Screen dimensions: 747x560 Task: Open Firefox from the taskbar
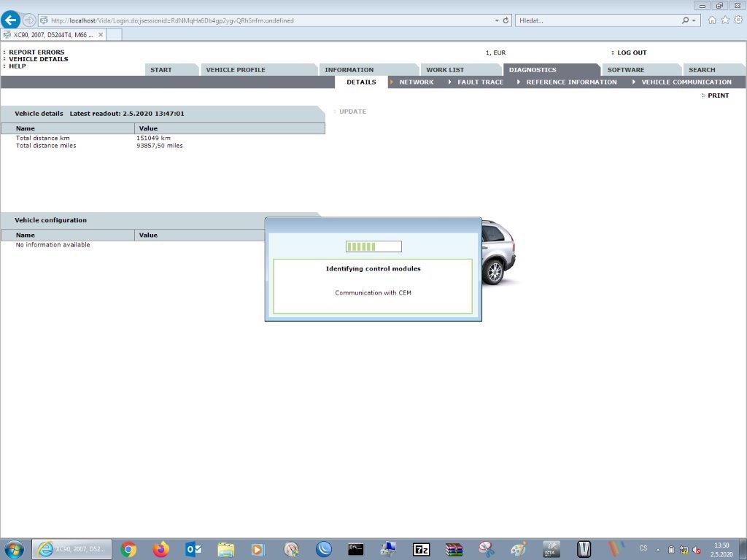161,549
